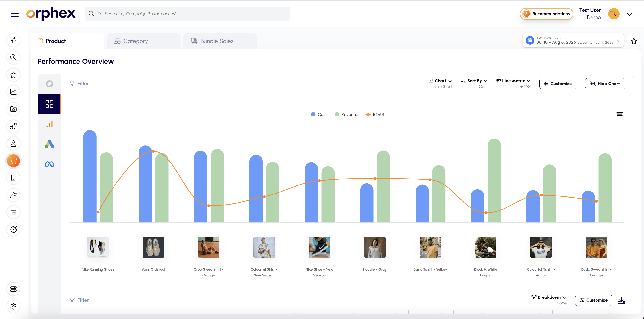Click the Vans Oldskool product thumbnail
The image size is (644, 319).
click(153, 247)
